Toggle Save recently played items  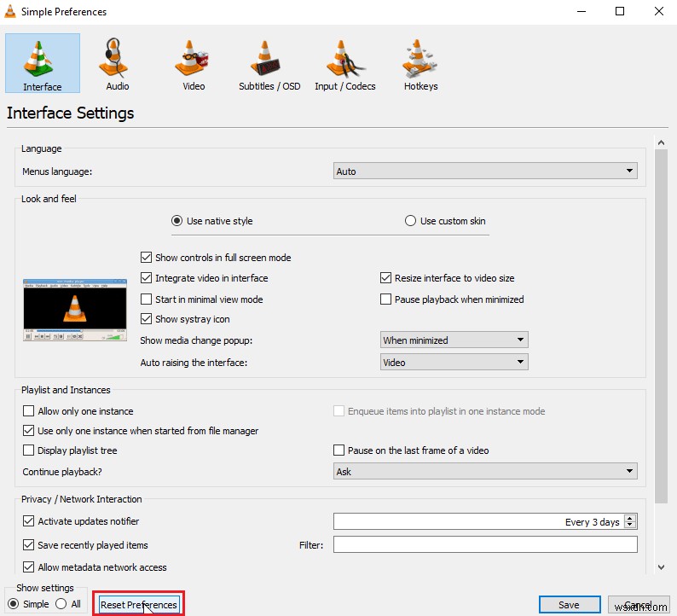[85, 544]
